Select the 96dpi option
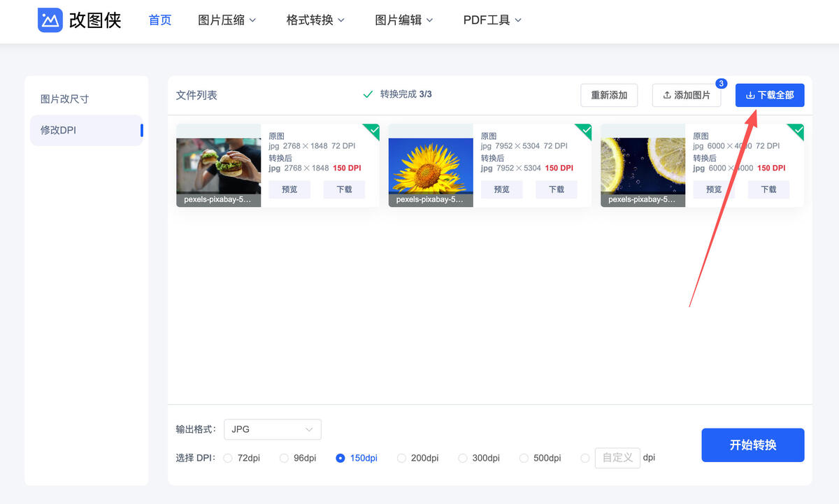The height and width of the screenshot is (504, 839). tap(284, 458)
